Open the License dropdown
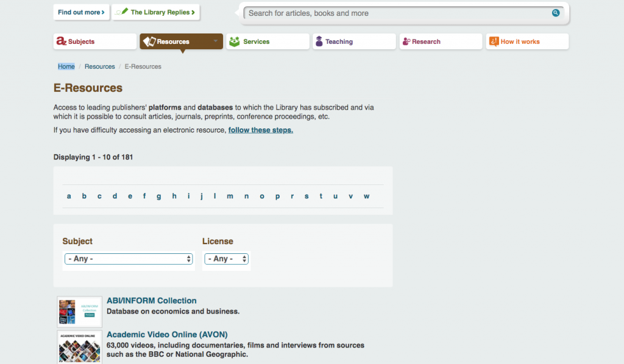624x364 pixels. [x=226, y=259]
